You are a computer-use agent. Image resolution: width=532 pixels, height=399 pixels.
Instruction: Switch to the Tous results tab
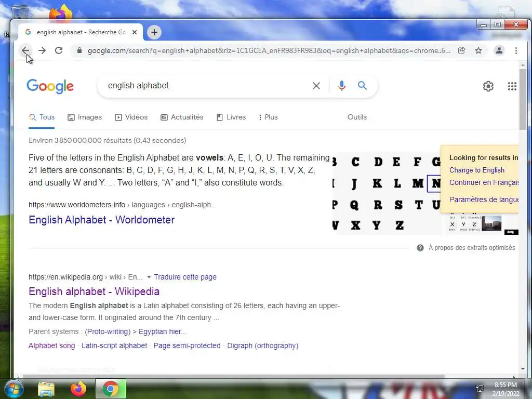(42, 117)
